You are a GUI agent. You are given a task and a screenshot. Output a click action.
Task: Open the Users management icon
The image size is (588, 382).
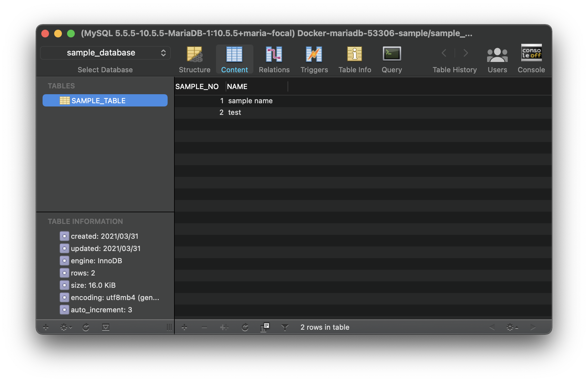coord(497,59)
